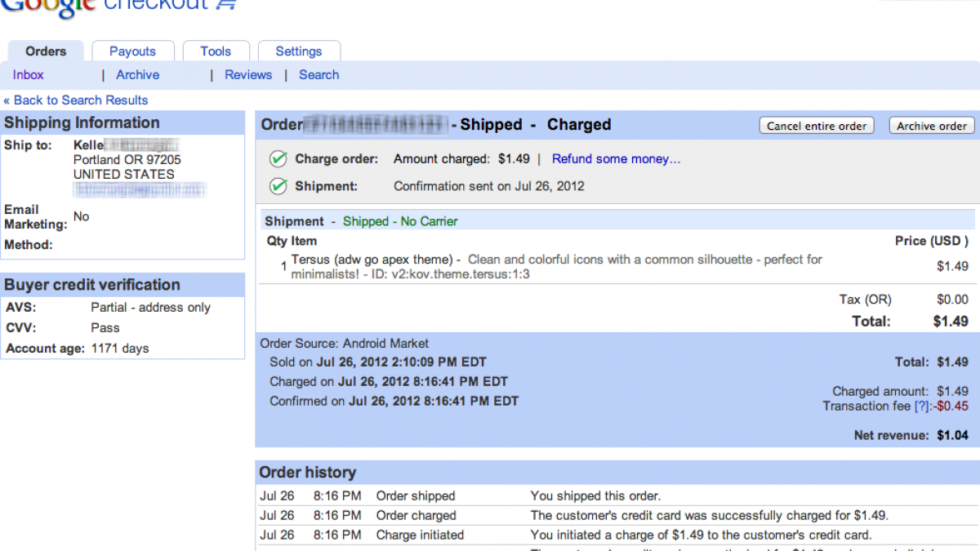980x551 pixels.
Task: Open the Reviews section link
Action: [248, 75]
